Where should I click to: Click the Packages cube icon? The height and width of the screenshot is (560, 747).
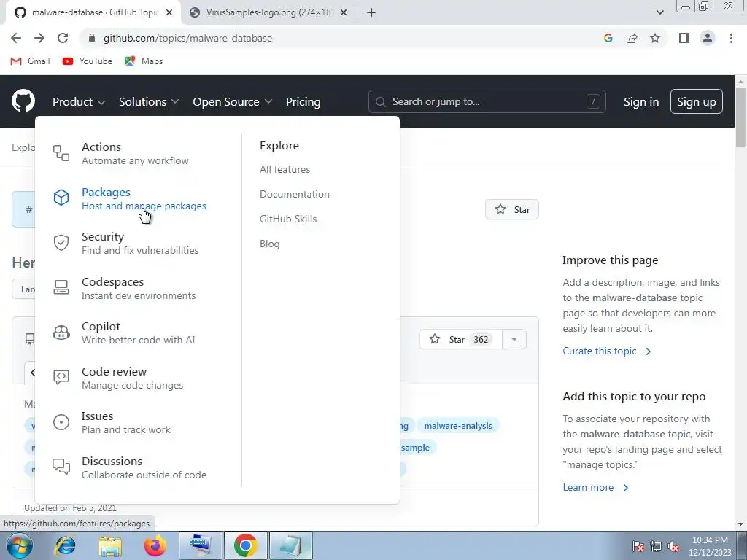coord(61,198)
